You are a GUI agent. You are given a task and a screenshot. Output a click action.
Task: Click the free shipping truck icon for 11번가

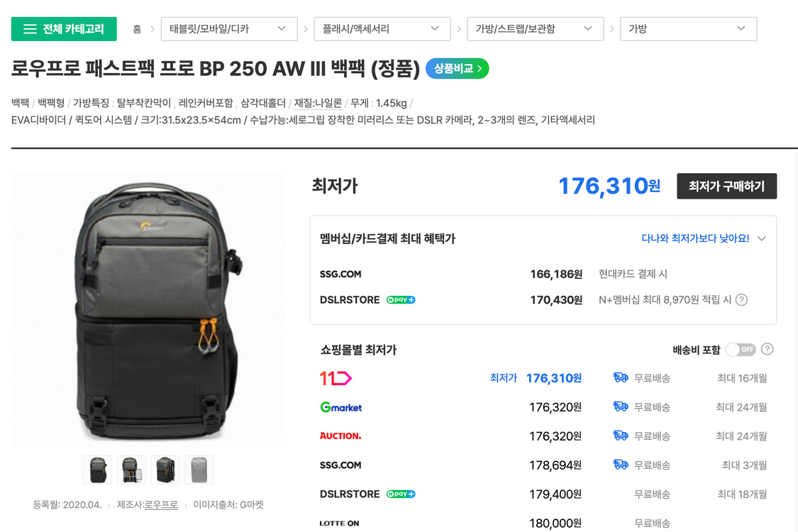click(x=621, y=378)
